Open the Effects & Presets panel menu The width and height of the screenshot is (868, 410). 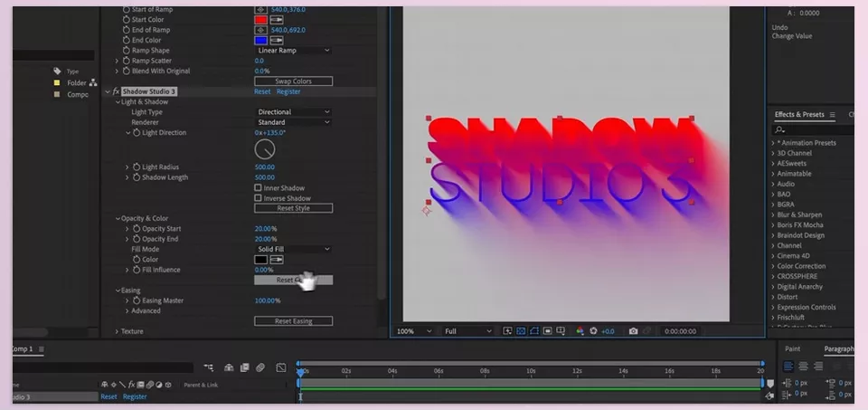[x=832, y=115]
